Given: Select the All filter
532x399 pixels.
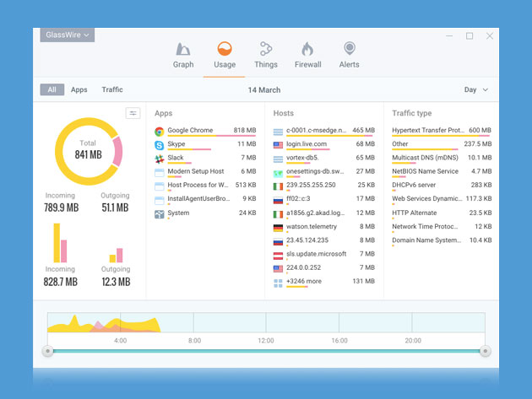Looking at the screenshot, I should click(52, 89).
